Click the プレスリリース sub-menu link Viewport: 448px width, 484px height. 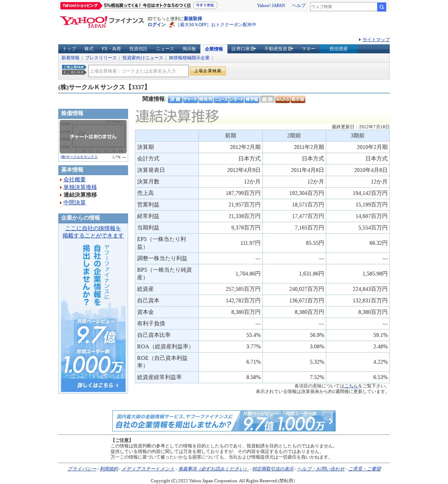tap(101, 58)
